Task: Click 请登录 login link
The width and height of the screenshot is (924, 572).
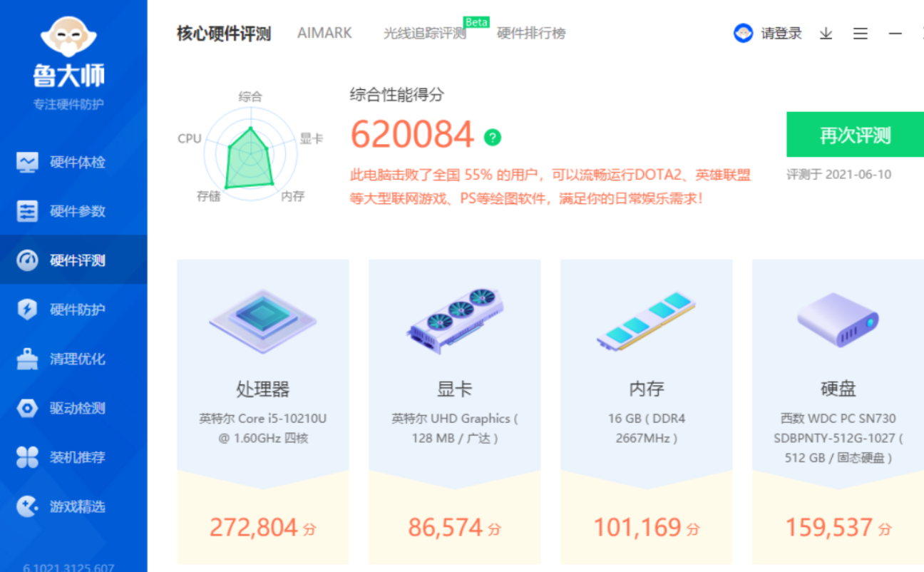Action: click(x=781, y=34)
